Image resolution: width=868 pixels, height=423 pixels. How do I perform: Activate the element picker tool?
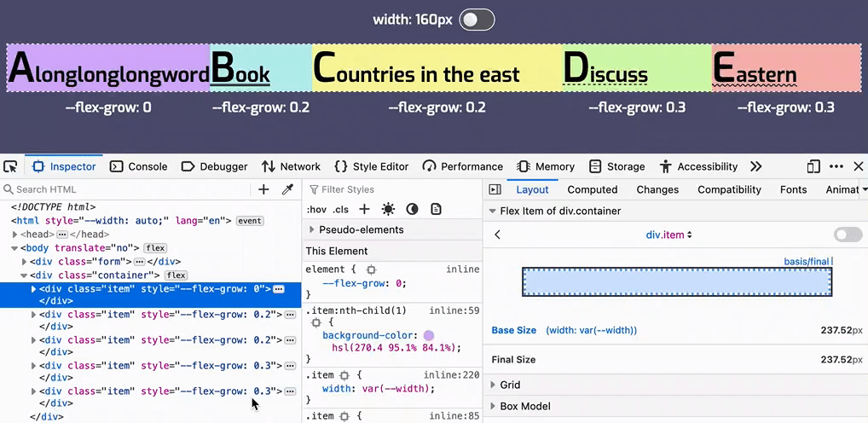pyautogui.click(x=11, y=166)
